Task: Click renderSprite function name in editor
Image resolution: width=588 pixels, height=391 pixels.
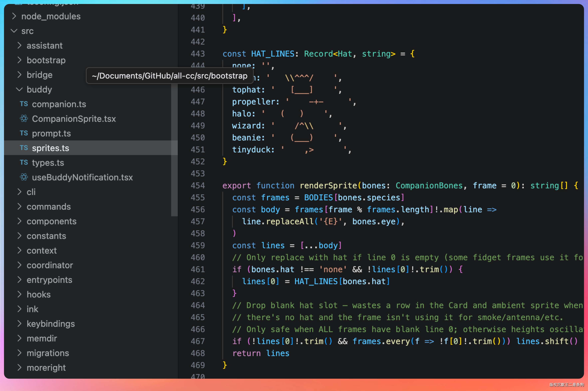Action: pyautogui.click(x=328, y=186)
